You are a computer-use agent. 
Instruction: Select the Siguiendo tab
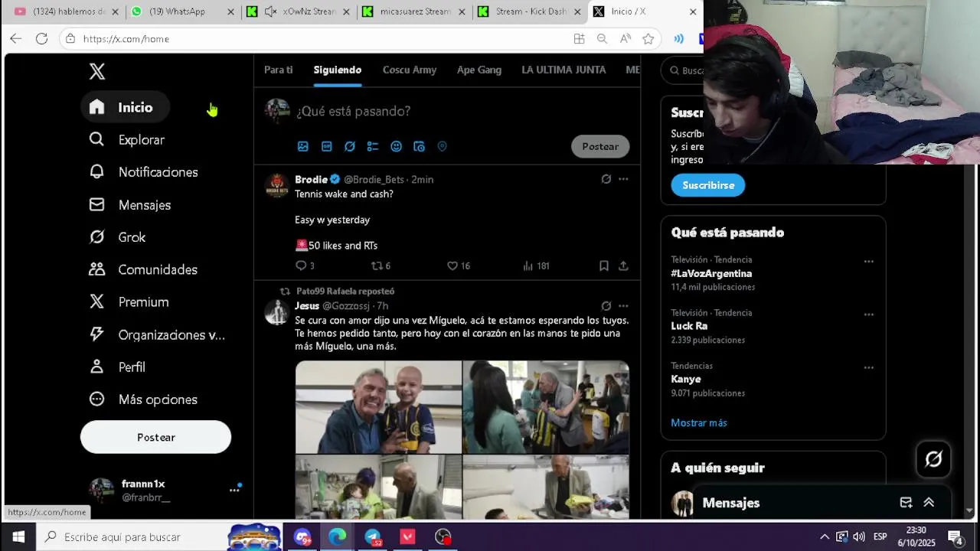point(337,70)
